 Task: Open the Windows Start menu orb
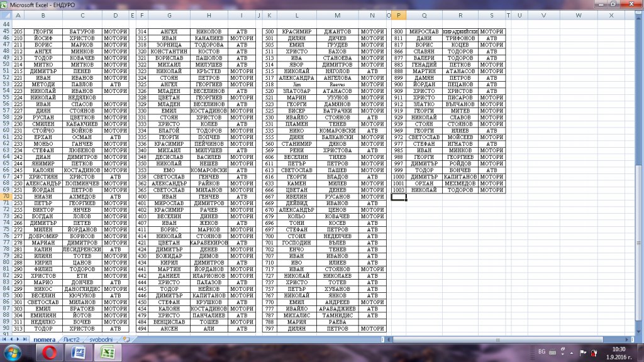pyautogui.click(x=13, y=353)
